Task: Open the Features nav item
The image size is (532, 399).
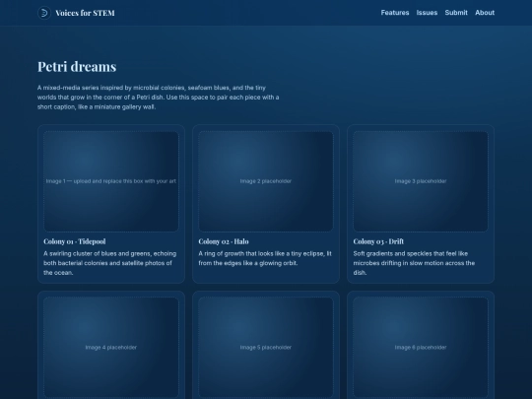Action: click(395, 13)
